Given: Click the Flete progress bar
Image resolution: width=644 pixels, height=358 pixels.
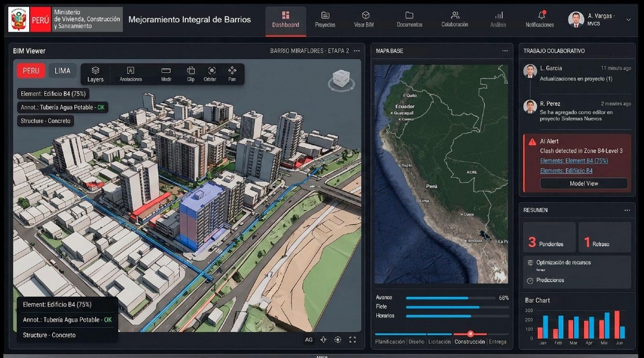Looking at the screenshot, I should 457,307.
